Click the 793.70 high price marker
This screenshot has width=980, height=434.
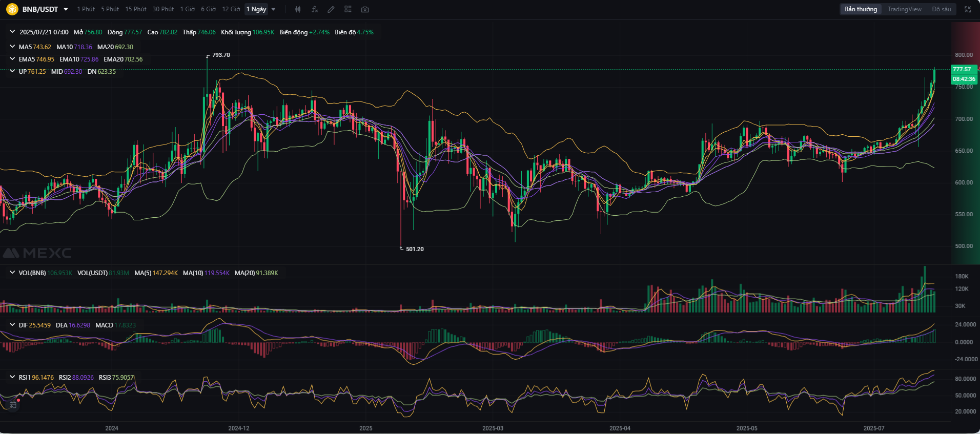[221, 55]
